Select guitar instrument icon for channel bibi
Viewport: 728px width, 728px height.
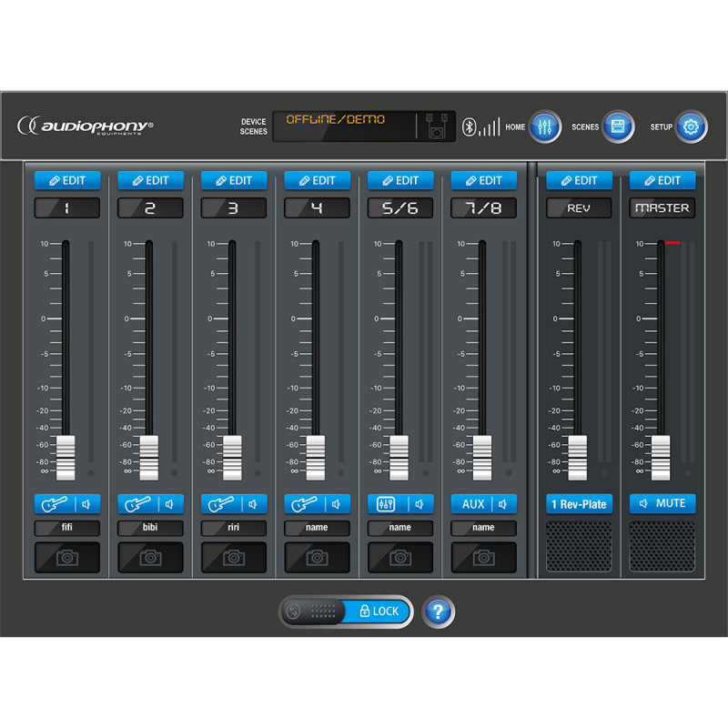tap(138, 504)
